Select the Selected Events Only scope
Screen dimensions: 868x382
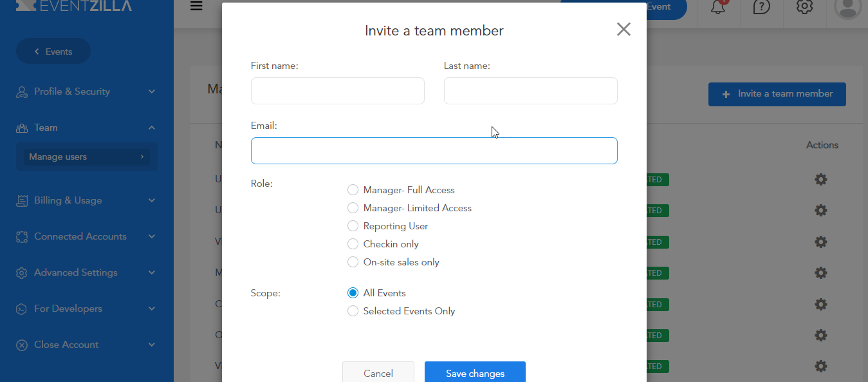353,311
